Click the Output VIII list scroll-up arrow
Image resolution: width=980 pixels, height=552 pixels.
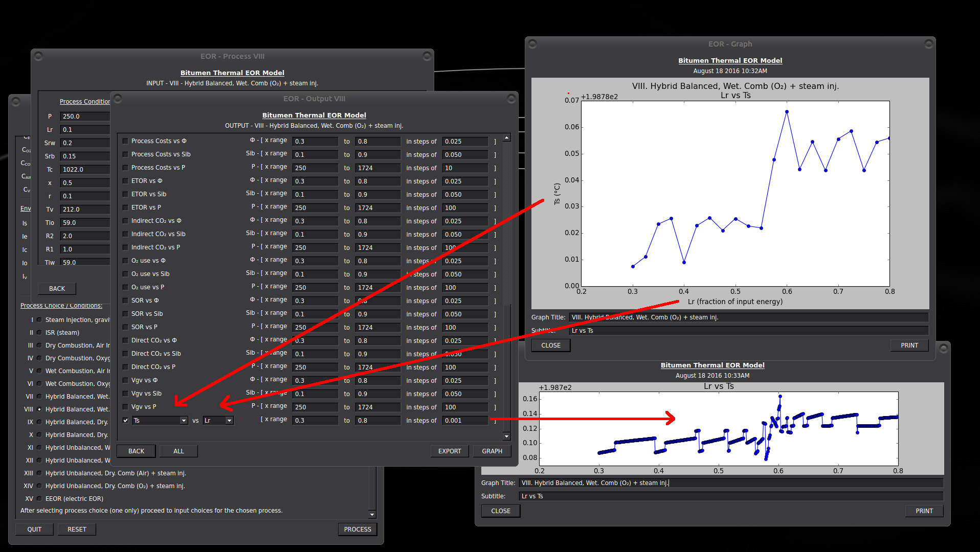(x=506, y=137)
